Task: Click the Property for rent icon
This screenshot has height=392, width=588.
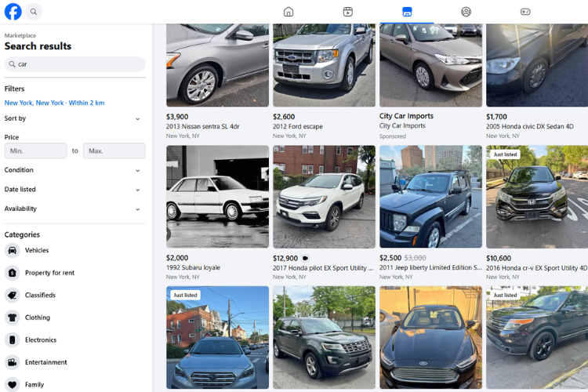Action: click(12, 273)
